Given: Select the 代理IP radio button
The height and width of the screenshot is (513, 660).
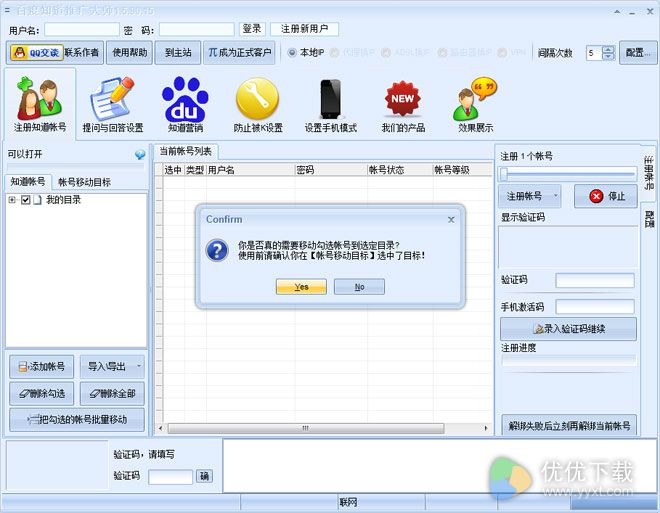Looking at the screenshot, I should point(334,53).
